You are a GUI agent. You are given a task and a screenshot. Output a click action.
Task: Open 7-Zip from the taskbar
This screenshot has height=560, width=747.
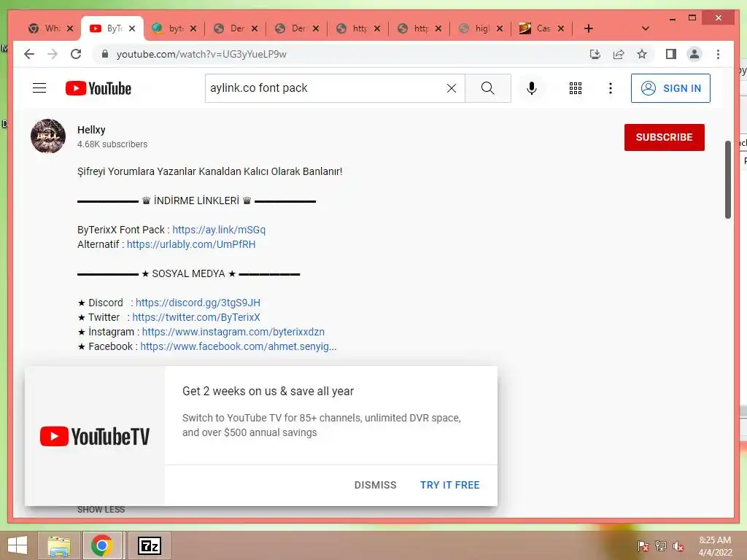(x=149, y=545)
